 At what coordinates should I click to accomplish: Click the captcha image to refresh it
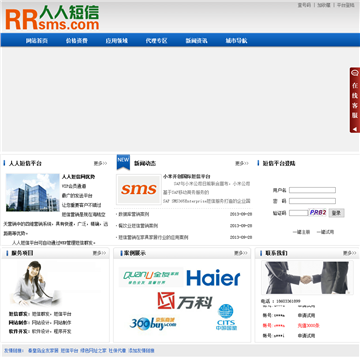click(318, 212)
